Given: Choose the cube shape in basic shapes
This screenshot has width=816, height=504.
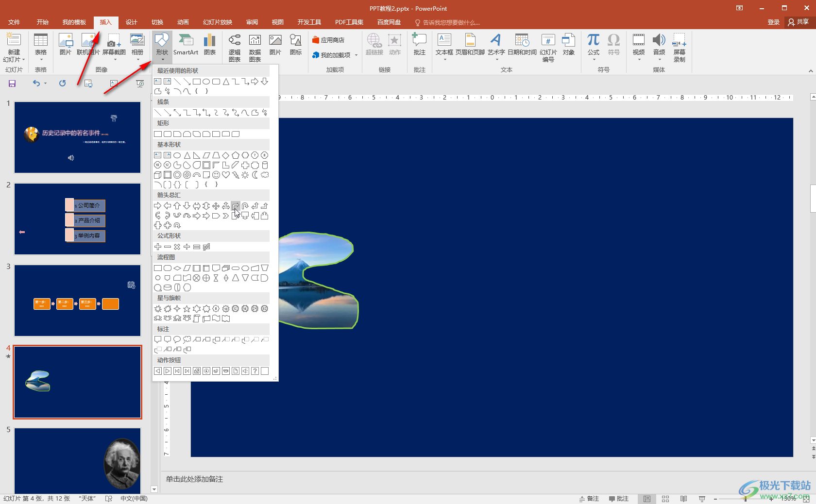Looking at the screenshot, I should [x=158, y=175].
